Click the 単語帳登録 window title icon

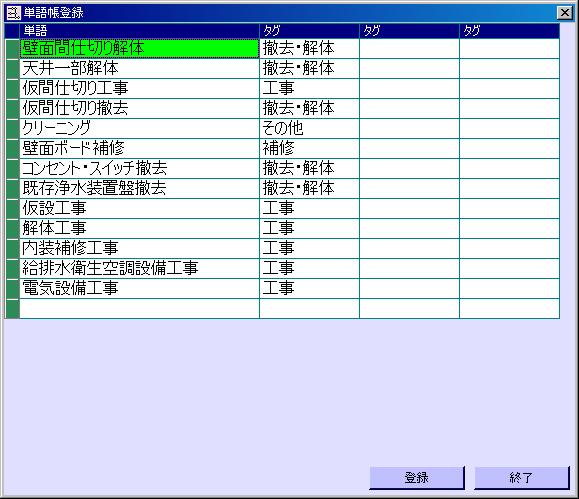tap(13, 13)
